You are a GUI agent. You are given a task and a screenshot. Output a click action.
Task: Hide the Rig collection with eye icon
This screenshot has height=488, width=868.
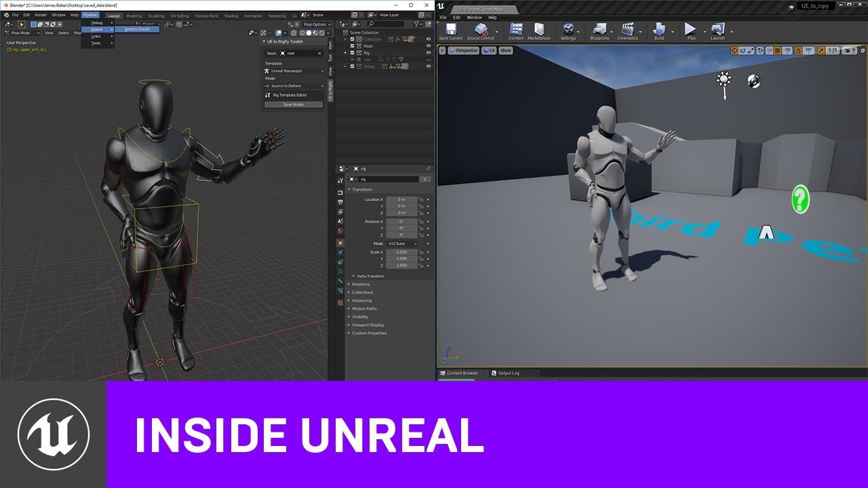click(x=428, y=53)
